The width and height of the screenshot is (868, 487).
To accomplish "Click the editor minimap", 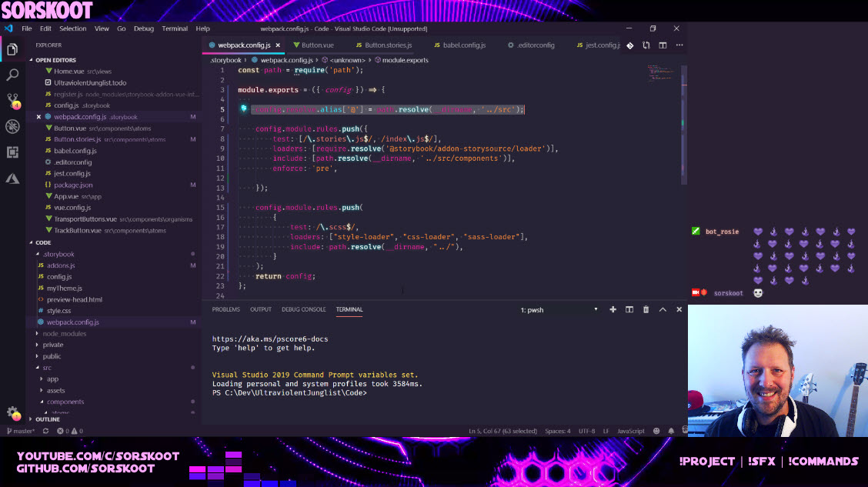I will click(661, 74).
